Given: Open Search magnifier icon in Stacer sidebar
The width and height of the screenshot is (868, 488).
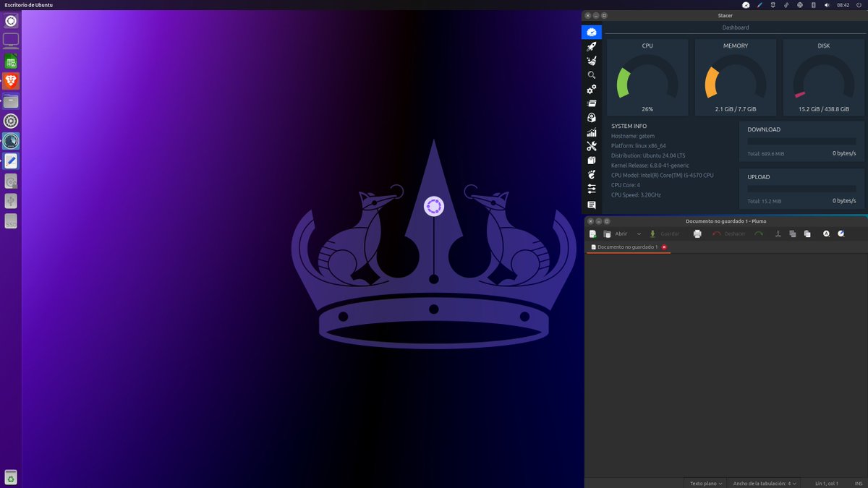Looking at the screenshot, I should [592, 75].
